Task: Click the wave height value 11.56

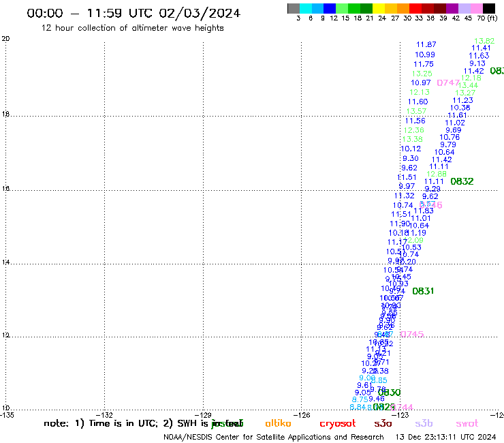Action: 415,121
